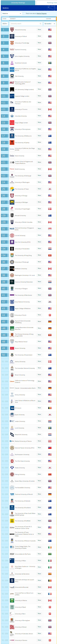Follow the Medical Degrees link
The width and height of the screenshot is (57, 644).
coord(41,14)
